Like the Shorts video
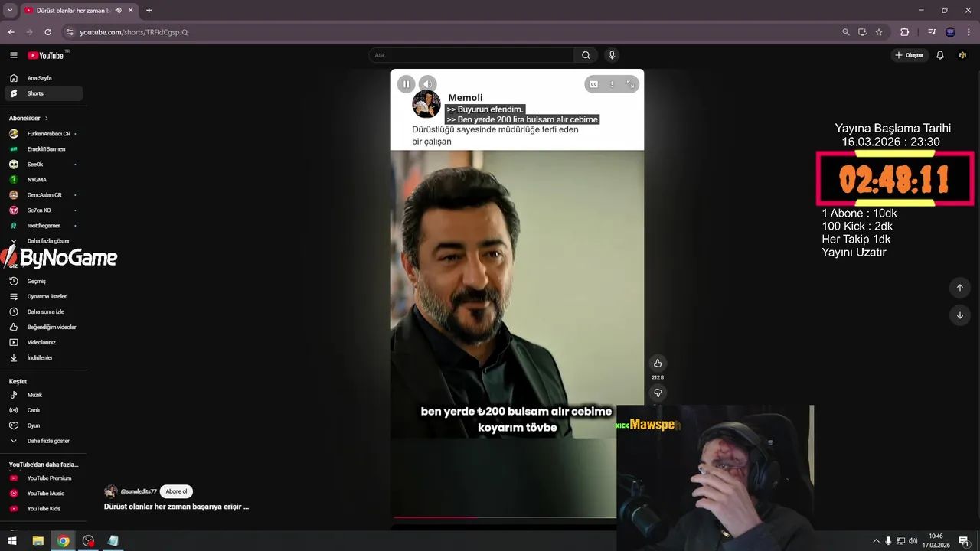 click(x=658, y=363)
